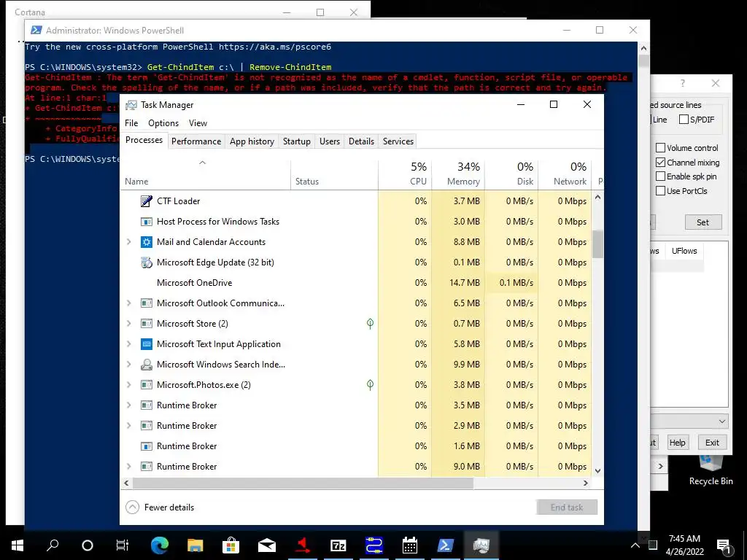Viewport: 747px width, 560px height.
Task: Open the Recycle Bin desktop icon
Action: coord(711,469)
